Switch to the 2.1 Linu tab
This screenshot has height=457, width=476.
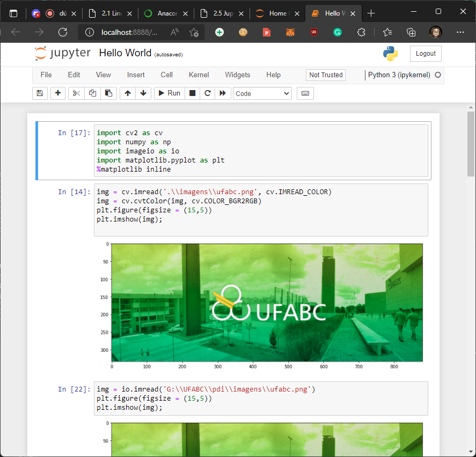(x=111, y=13)
